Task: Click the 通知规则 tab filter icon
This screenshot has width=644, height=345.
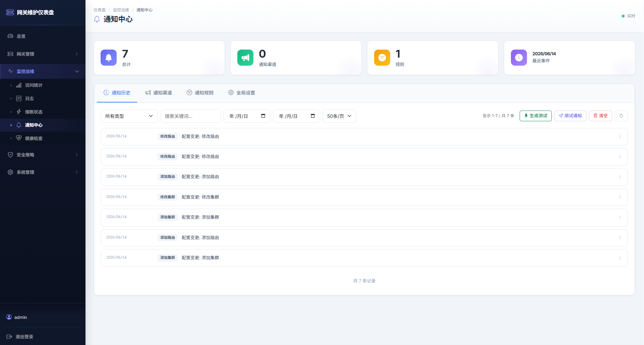Action: point(189,93)
